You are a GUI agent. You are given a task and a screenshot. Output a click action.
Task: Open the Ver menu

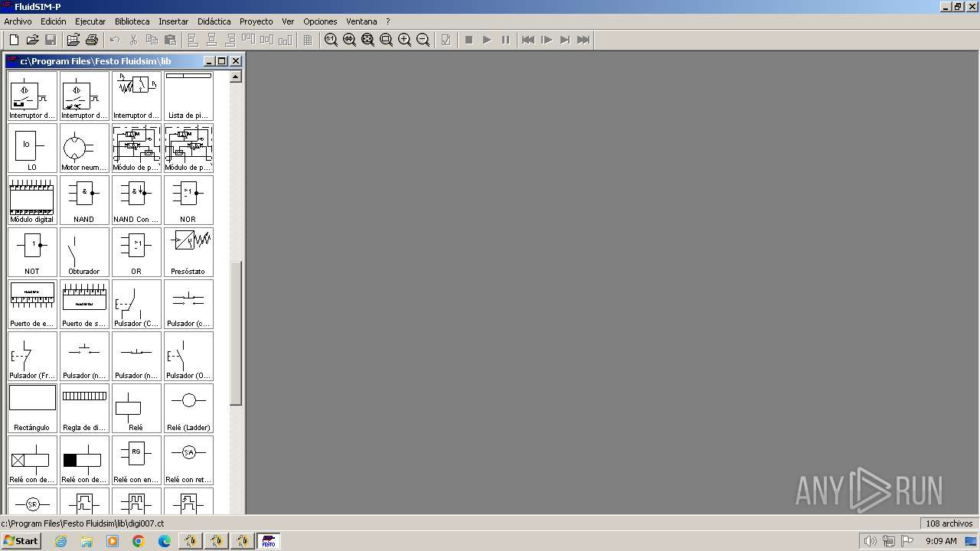point(288,21)
